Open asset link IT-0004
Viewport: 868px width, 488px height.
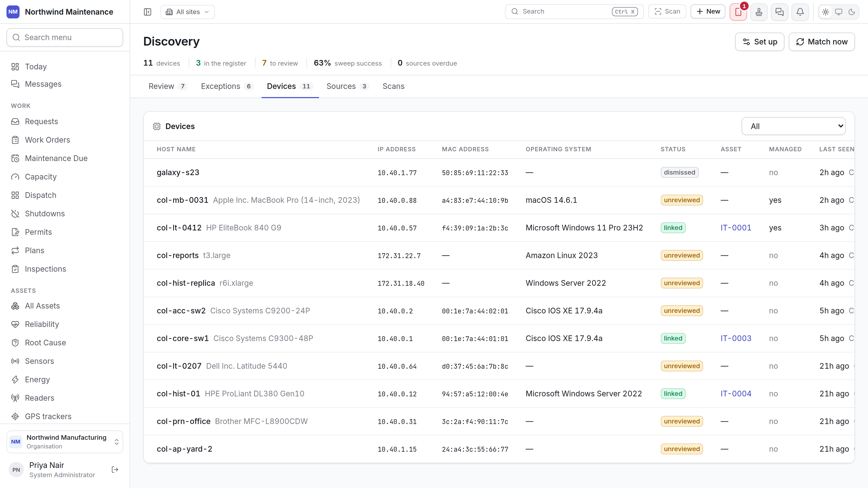[736, 393]
